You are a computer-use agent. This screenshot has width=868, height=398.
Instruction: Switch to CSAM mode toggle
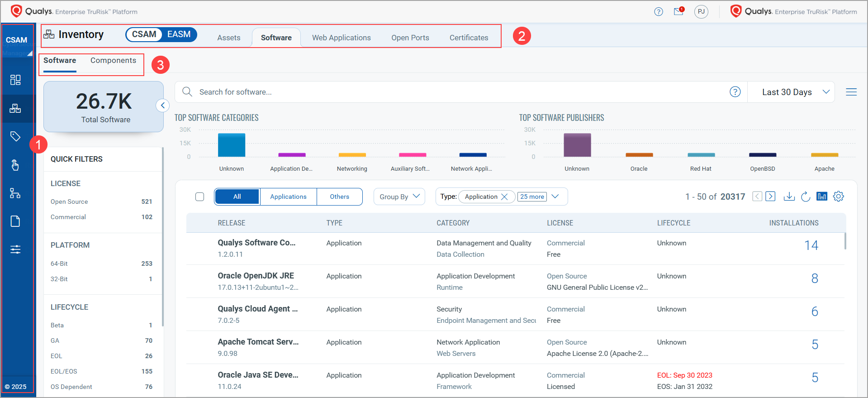(x=144, y=34)
